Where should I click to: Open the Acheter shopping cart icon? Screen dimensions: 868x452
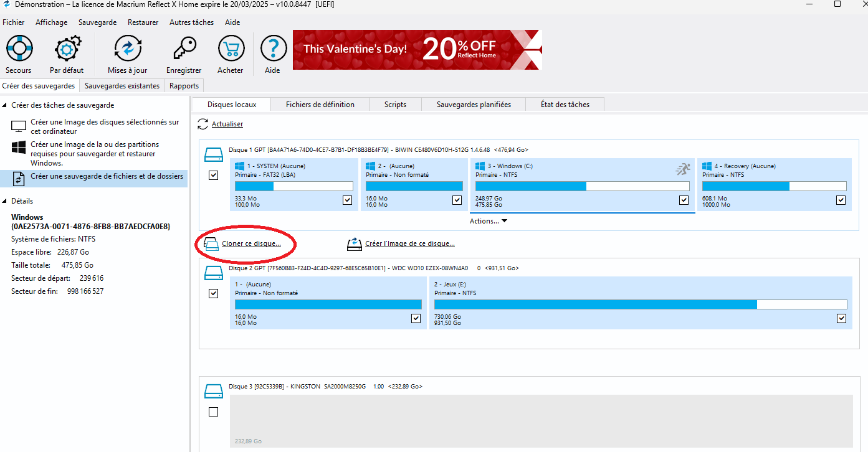coord(231,49)
